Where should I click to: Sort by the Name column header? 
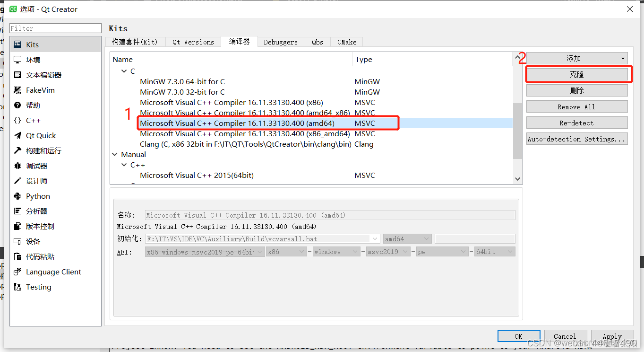click(232, 59)
